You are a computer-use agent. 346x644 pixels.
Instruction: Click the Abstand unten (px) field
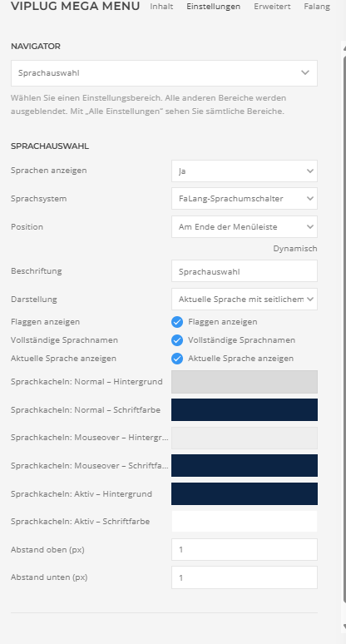[245, 577]
